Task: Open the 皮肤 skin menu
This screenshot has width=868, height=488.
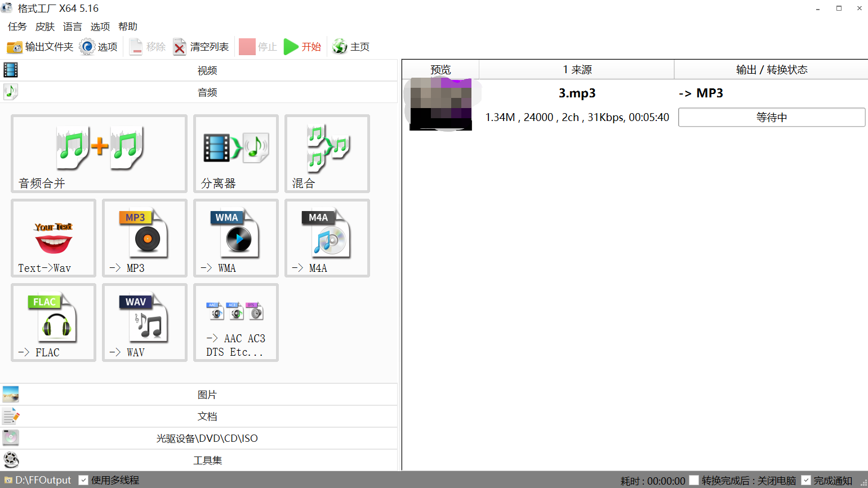Action: click(x=44, y=26)
